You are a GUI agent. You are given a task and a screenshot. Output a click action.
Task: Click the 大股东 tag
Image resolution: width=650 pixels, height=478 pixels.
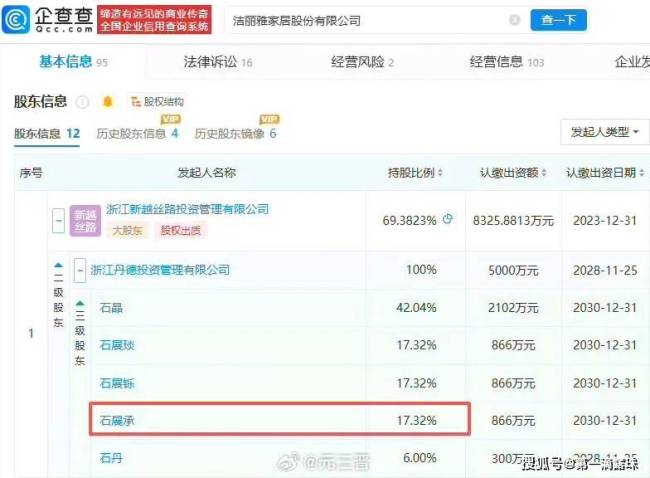[x=127, y=231]
